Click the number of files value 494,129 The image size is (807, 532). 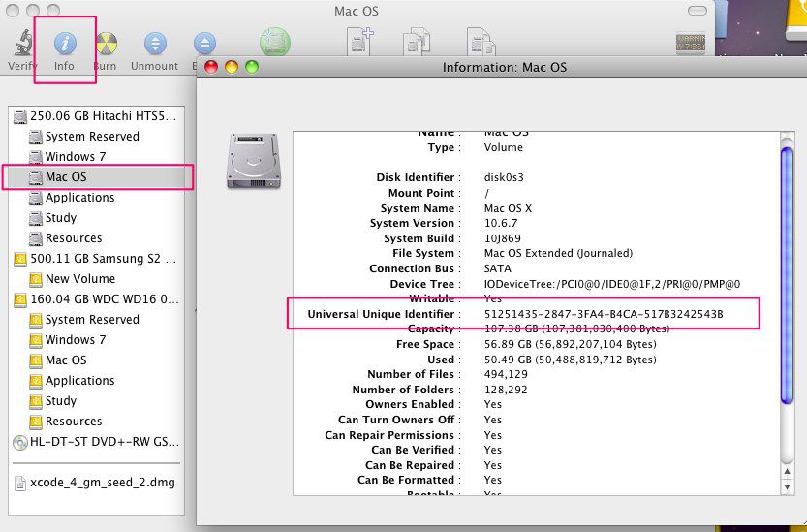tap(506, 374)
